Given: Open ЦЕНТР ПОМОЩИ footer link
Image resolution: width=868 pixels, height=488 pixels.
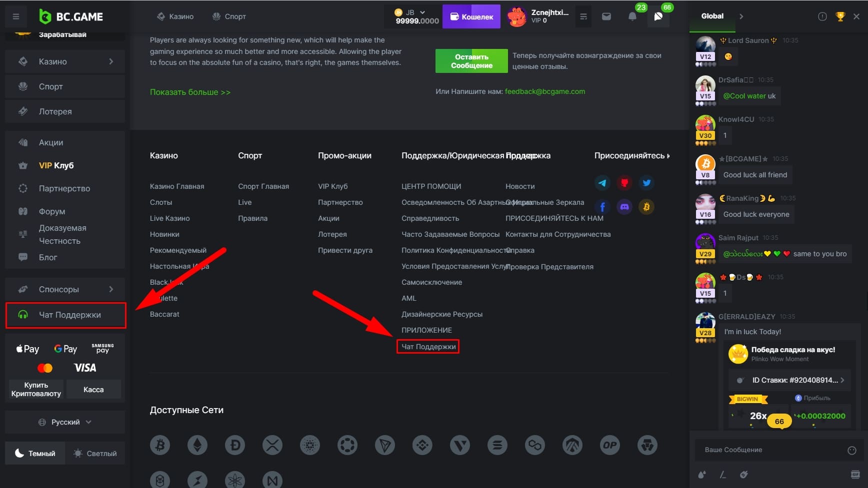Looking at the screenshot, I should (431, 186).
